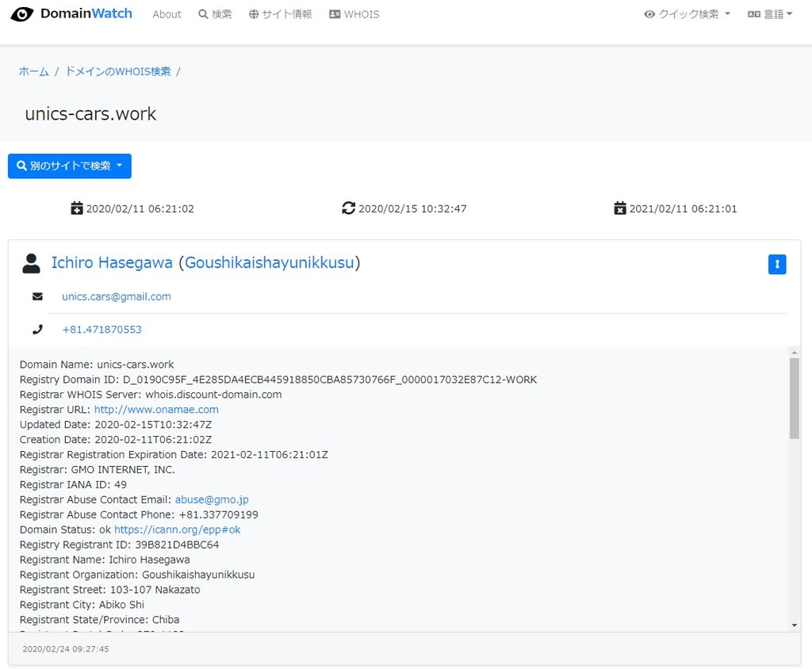This screenshot has width=812, height=669.
Task: Open the About menu item
Action: coord(167,14)
